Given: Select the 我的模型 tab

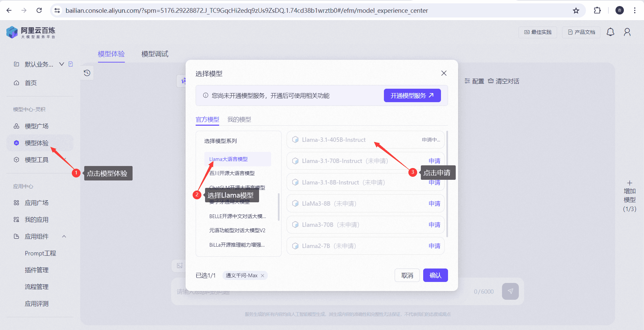Looking at the screenshot, I should click(x=239, y=119).
